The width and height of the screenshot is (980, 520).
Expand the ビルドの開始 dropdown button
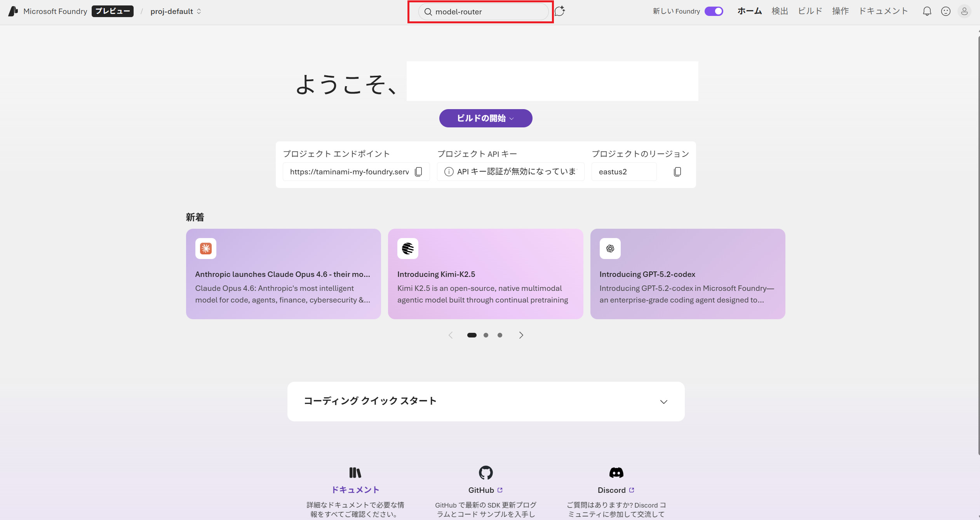coord(486,118)
